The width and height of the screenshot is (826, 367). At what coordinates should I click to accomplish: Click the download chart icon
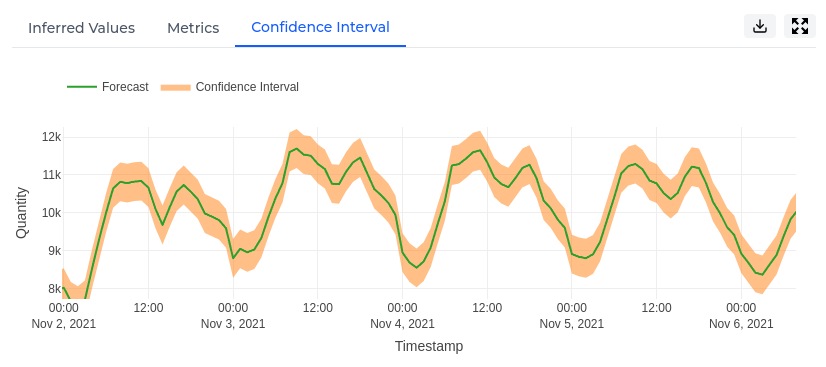[x=760, y=26]
